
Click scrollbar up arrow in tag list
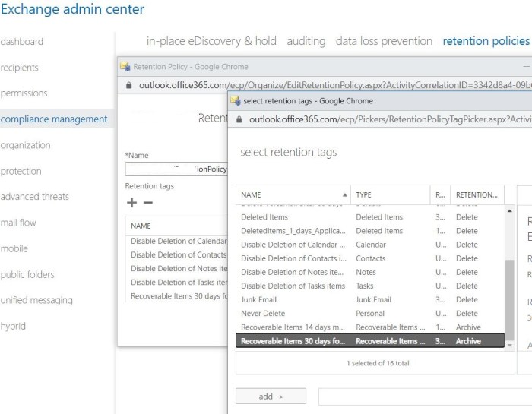pos(509,209)
